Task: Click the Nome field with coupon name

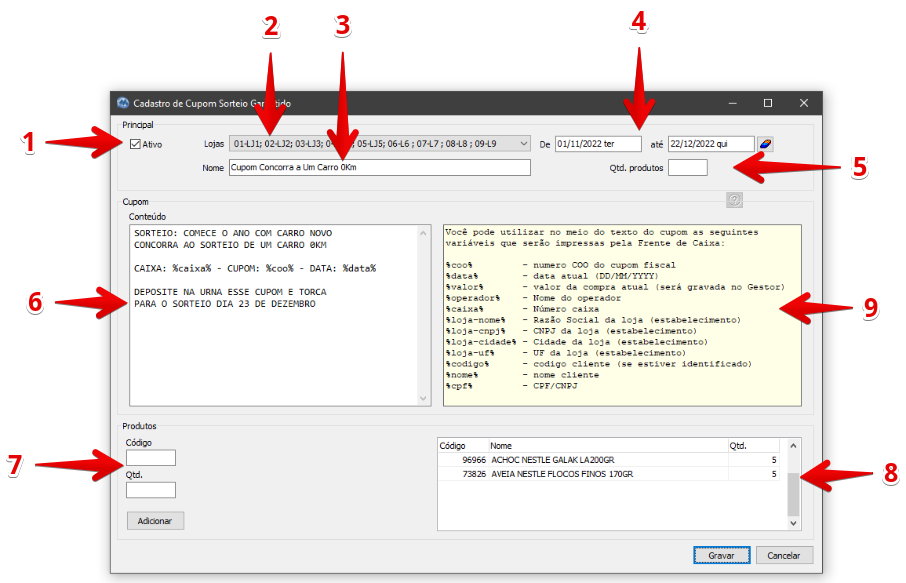Action: coord(380,168)
